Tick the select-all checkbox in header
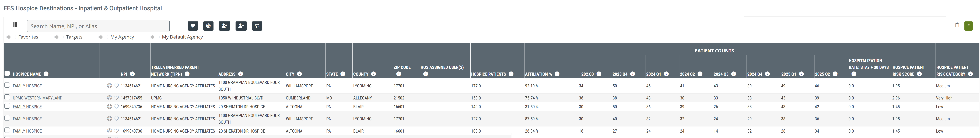The image size is (980, 138). click(7, 73)
